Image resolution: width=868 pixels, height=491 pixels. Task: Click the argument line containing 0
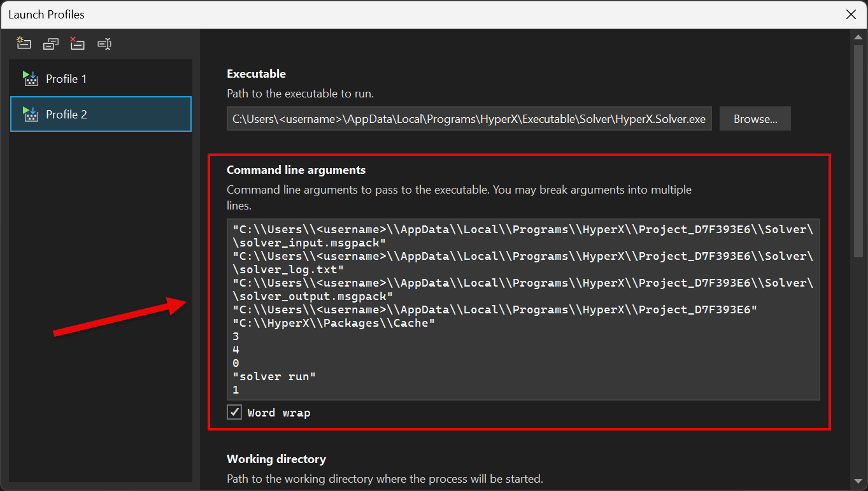236,363
